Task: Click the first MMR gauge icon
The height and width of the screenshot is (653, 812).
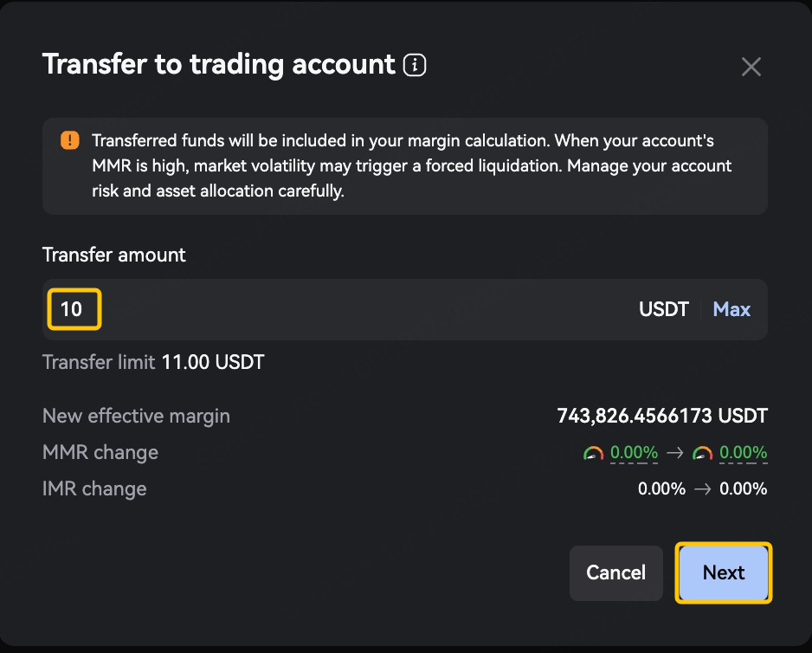Action: tap(594, 453)
